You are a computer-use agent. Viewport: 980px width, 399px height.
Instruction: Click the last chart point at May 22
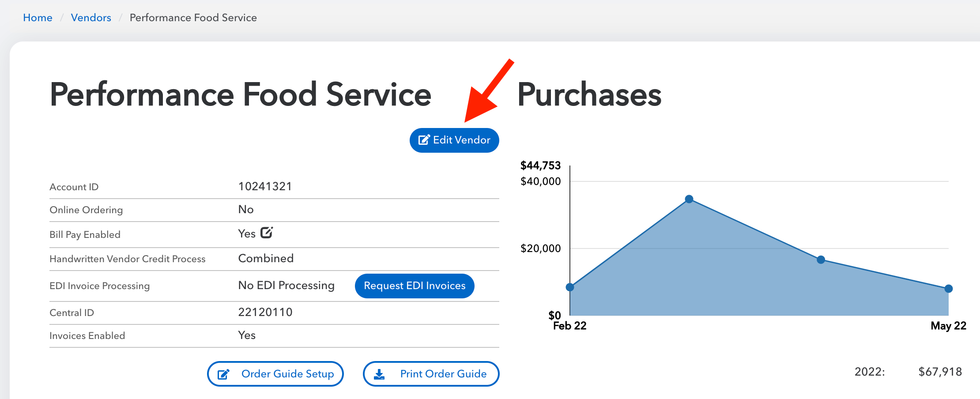(x=949, y=289)
